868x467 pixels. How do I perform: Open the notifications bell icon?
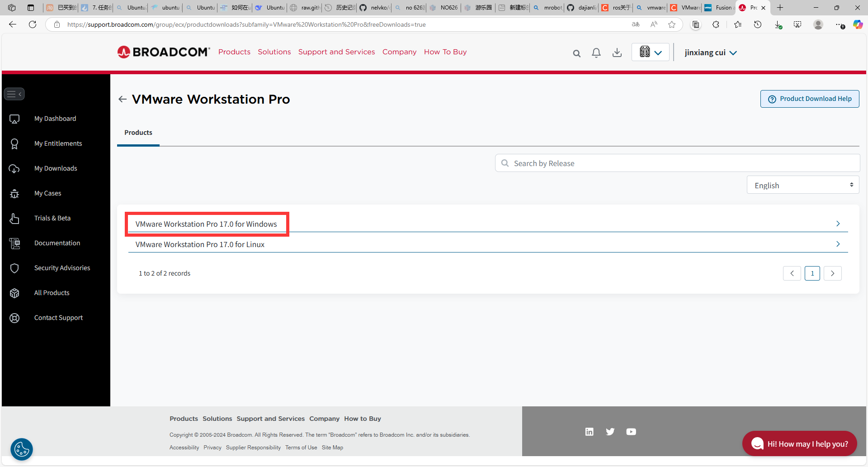point(596,53)
